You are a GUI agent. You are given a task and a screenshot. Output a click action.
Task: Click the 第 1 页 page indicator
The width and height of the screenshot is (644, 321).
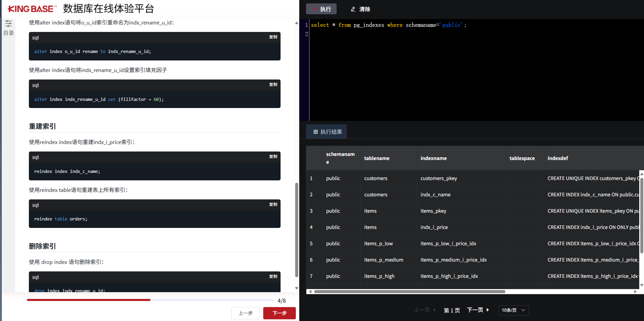coord(452,310)
